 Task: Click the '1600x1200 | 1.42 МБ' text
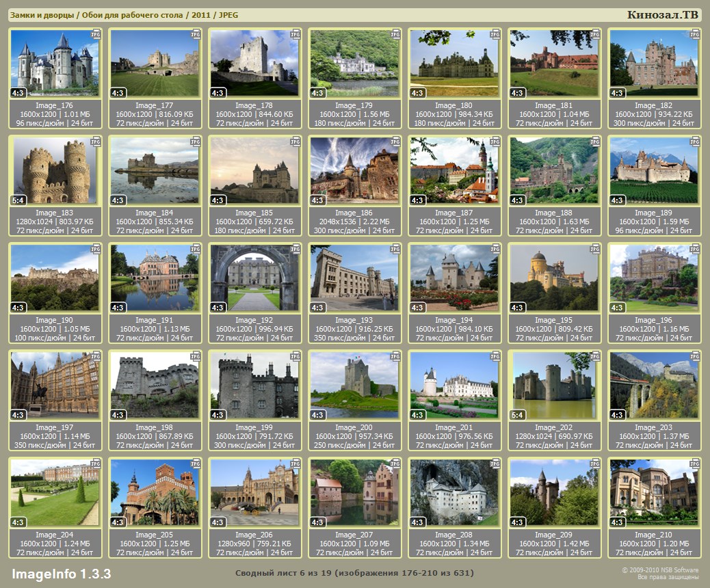tap(554, 543)
